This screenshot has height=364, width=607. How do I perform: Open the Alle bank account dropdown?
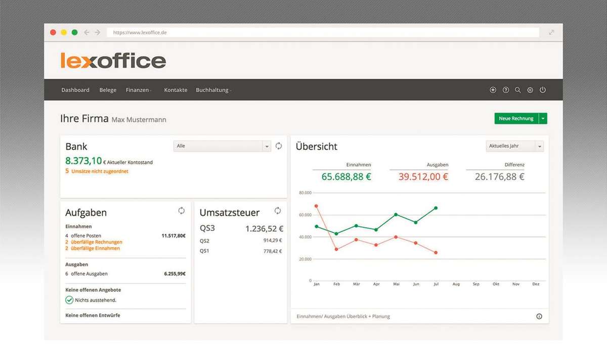pos(223,146)
